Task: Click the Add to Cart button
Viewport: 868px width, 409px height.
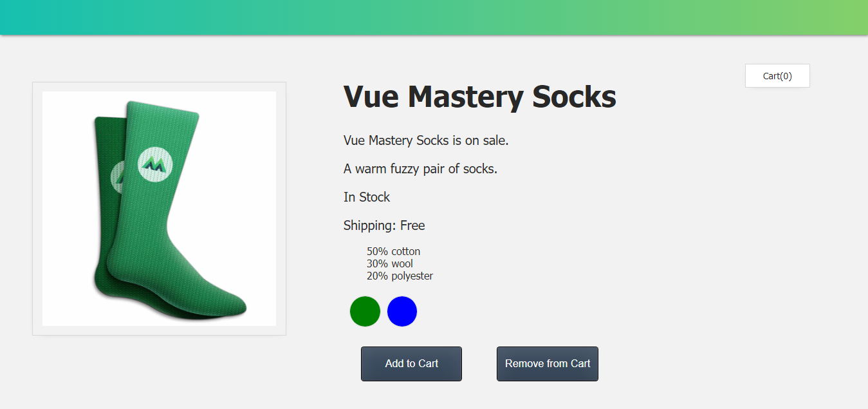Action: [411, 364]
